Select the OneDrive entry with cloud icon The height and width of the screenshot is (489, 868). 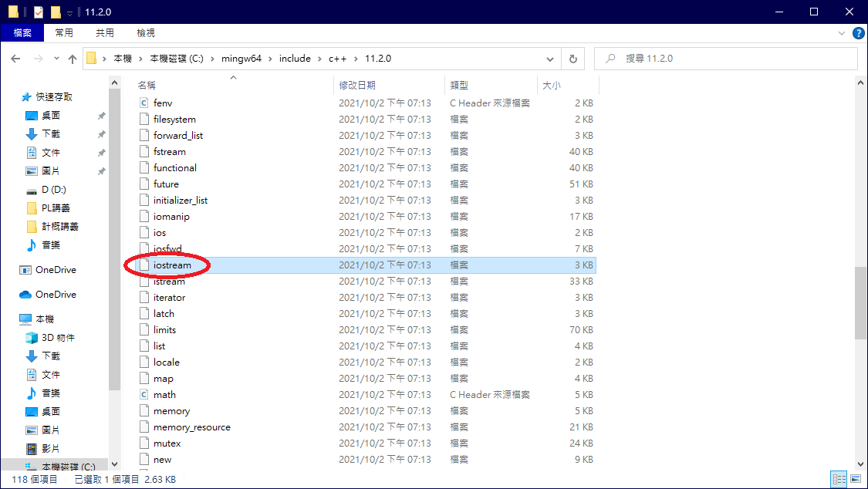point(56,295)
